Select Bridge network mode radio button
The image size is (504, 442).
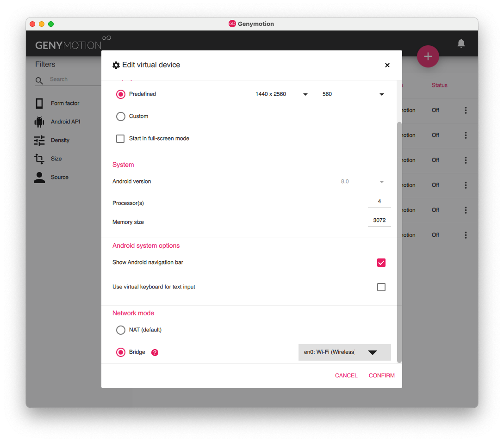(120, 352)
